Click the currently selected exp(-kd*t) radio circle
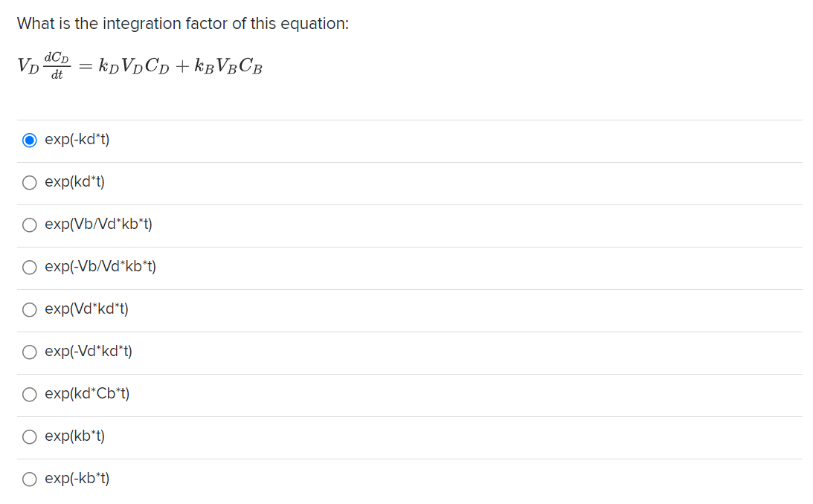813x504 pixels. (x=30, y=139)
